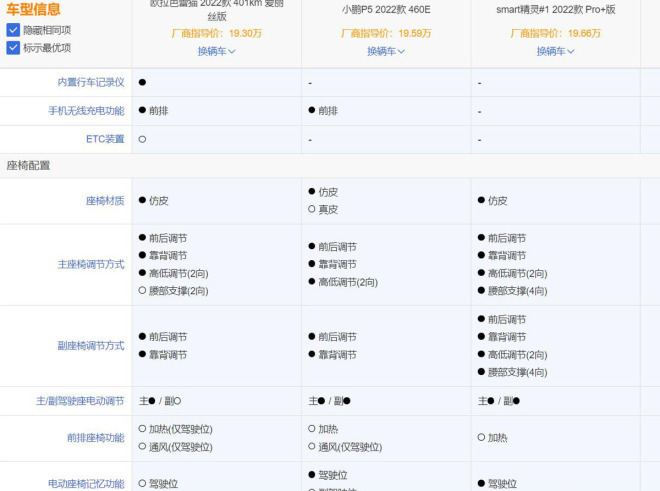
Task: Open 换辆车 dropdown under 小鹏P5 2022款 460E
Action: [386, 51]
